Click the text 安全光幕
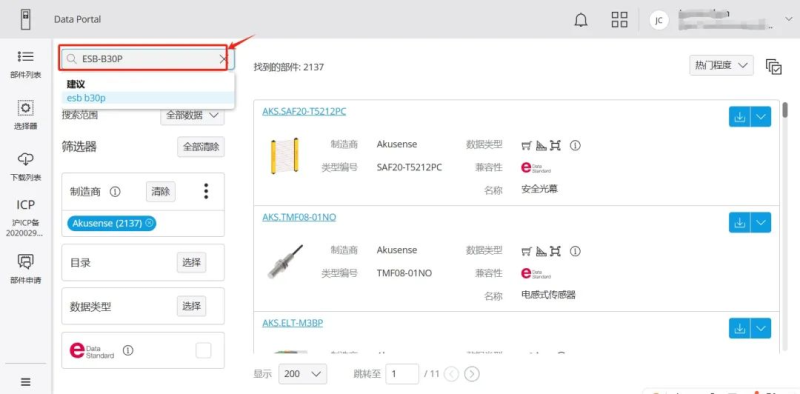Screen dimensions: 800x394 point(539,189)
